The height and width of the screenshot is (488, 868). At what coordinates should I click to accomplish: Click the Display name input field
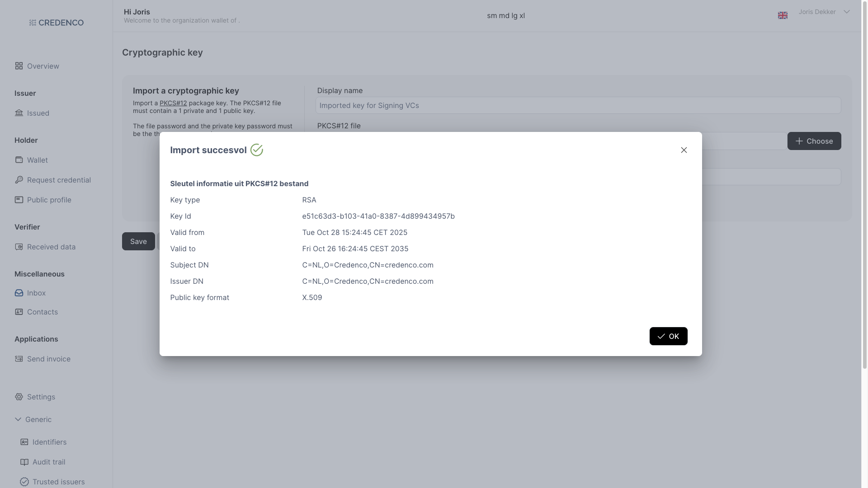click(578, 105)
